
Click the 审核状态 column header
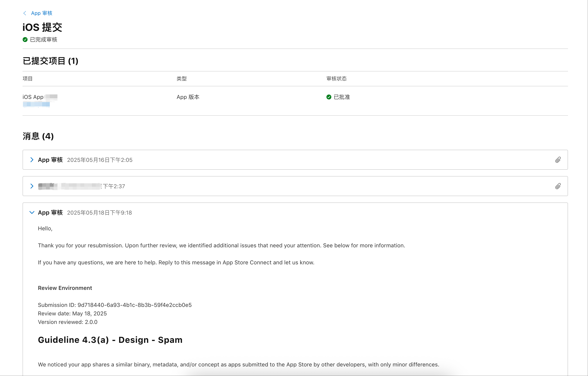click(x=336, y=79)
